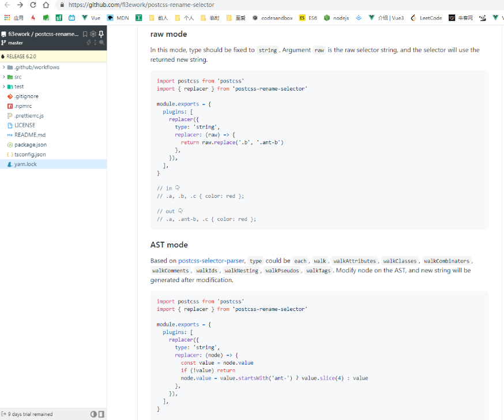
Task: Click the lock icon in the address bar
Action: (x=62, y=5)
